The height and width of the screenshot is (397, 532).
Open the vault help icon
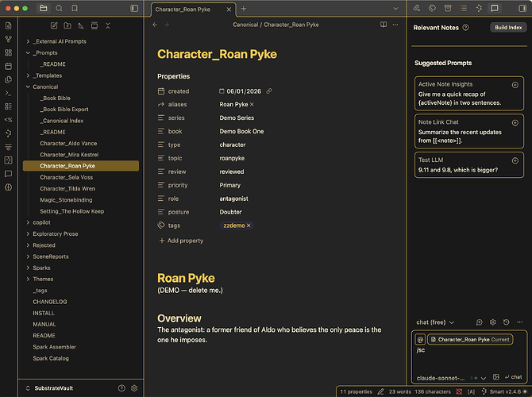point(121,388)
